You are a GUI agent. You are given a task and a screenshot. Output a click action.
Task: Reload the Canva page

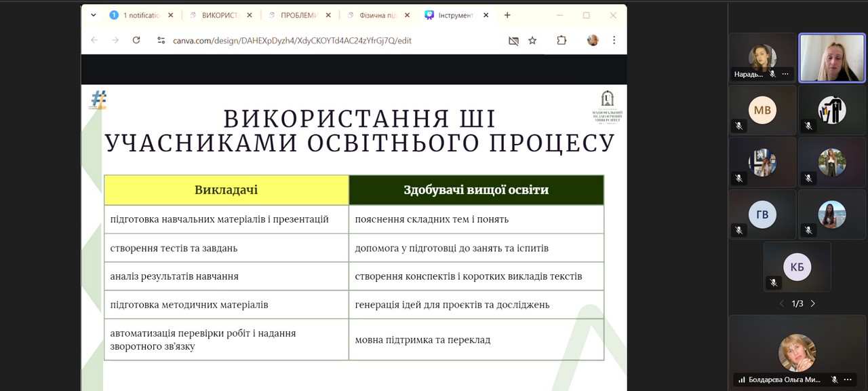click(136, 41)
